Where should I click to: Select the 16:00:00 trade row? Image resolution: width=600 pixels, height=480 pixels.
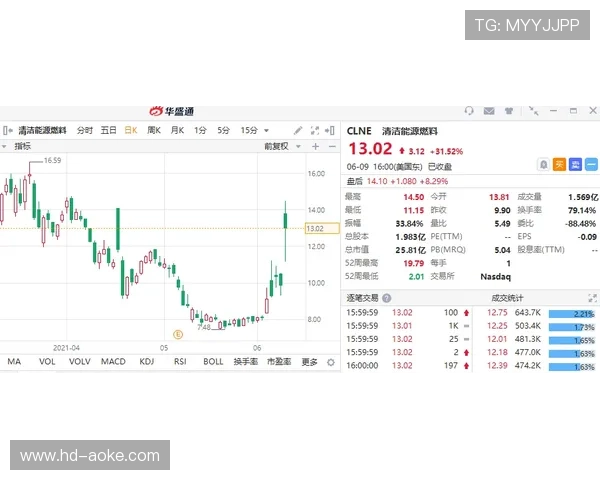(408, 366)
